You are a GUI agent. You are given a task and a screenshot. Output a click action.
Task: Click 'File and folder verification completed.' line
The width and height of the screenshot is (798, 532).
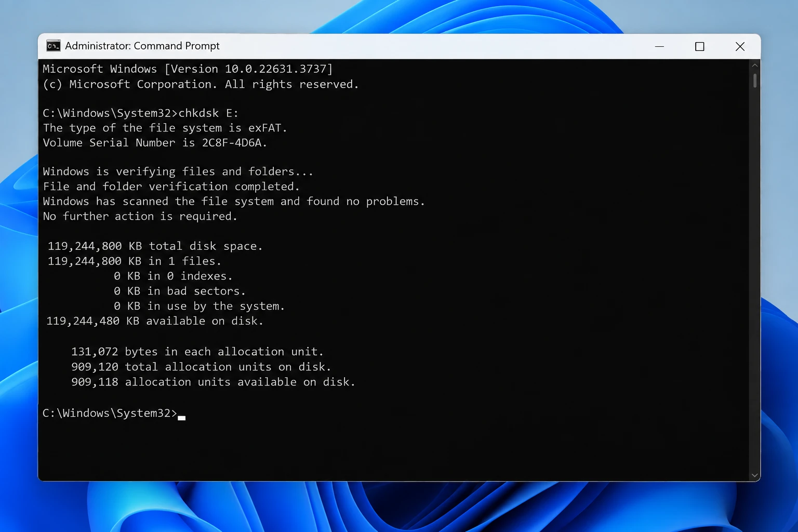171,187
